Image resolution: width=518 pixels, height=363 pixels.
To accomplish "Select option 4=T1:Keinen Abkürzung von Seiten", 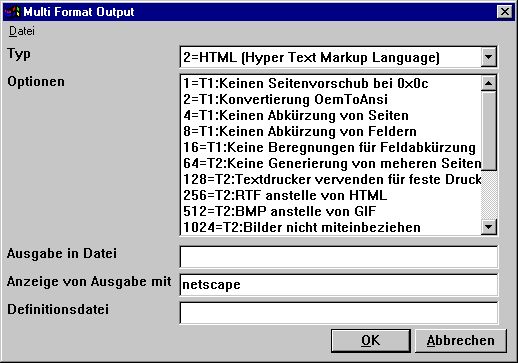I will point(331,115).
